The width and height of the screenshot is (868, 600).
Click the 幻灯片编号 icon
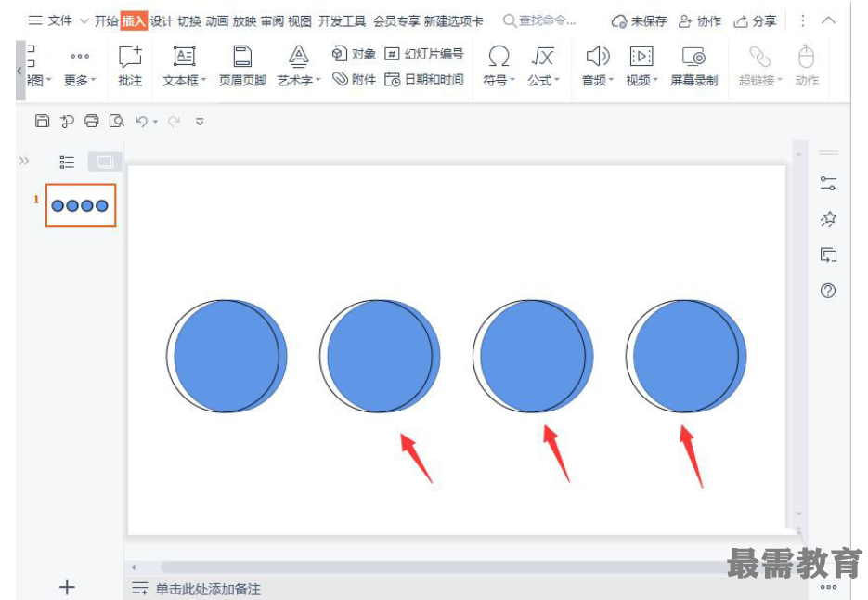pyautogui.click(x=424, y=54)
